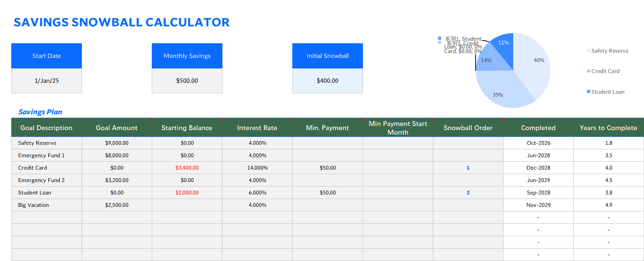The width and height of the screenshot is (644, 261).
Task: Click the Interest Rate column header
Action: (257, 127)
